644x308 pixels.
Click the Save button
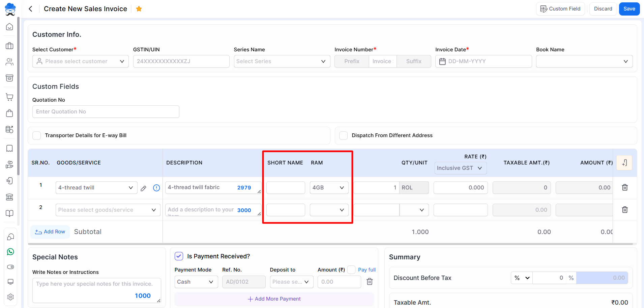[x=629, y=9]
